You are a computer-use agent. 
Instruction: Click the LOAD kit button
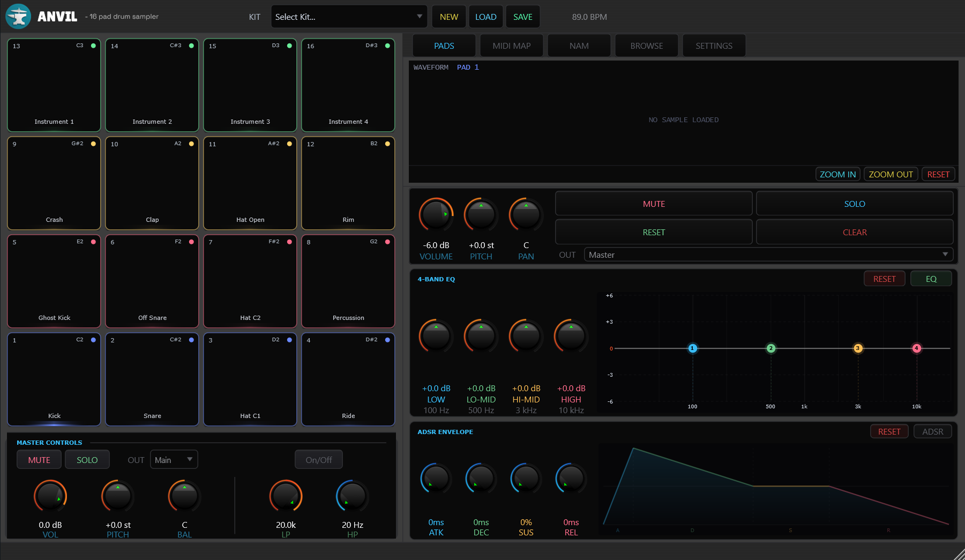pyautogui.click(x=486, y=17)
